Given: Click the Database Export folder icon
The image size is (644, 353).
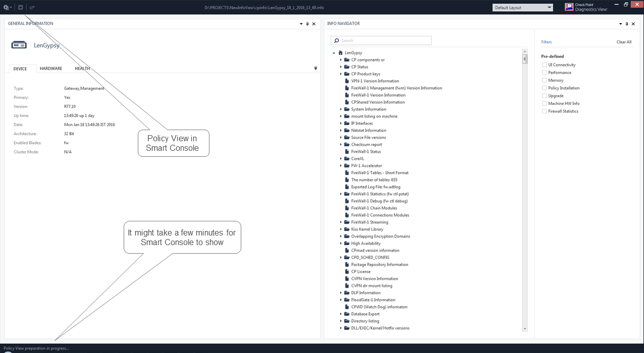Looking at the screenshot, I should 347,314.
